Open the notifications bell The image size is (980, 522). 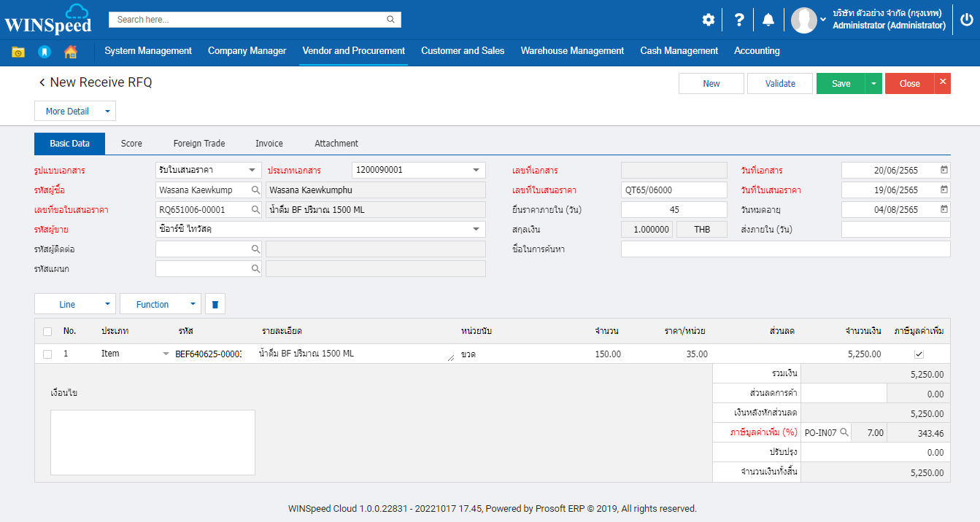[768, 20]
